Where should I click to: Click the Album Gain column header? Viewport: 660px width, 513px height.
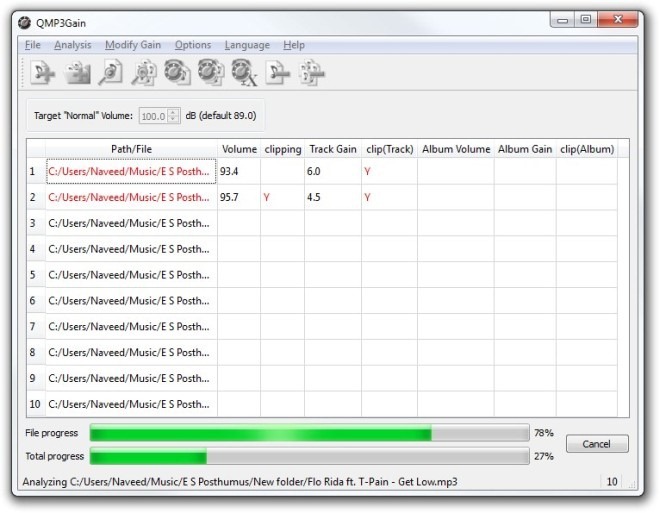click(x=525, y=149)
